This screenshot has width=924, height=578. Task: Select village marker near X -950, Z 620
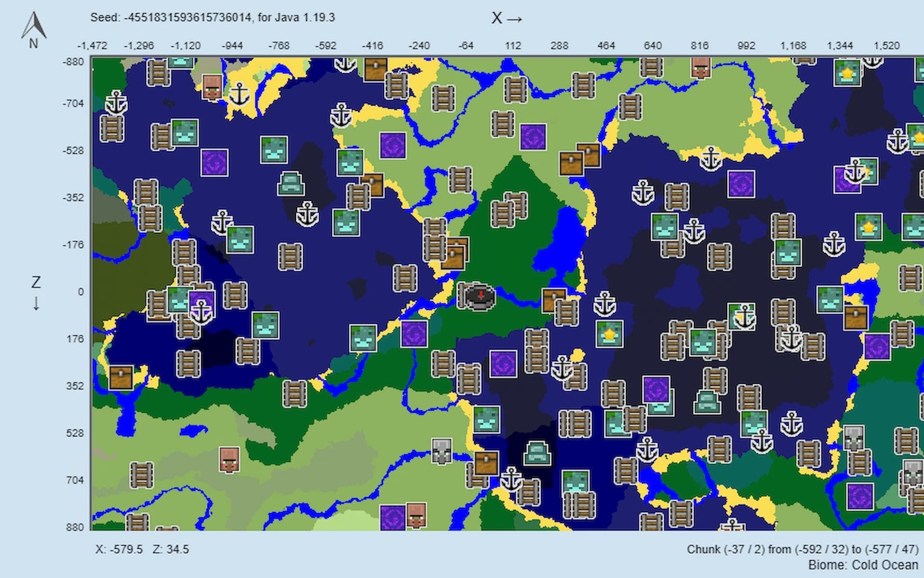point(230,460)
